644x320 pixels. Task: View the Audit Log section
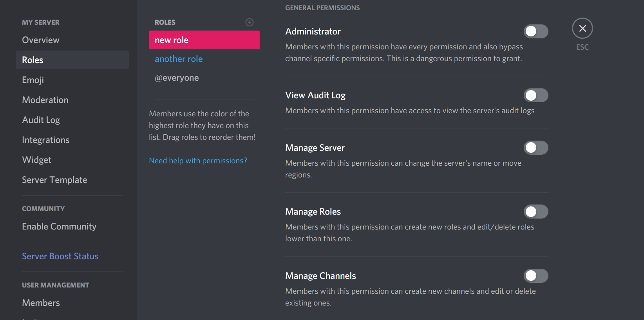tap(41, 120)
